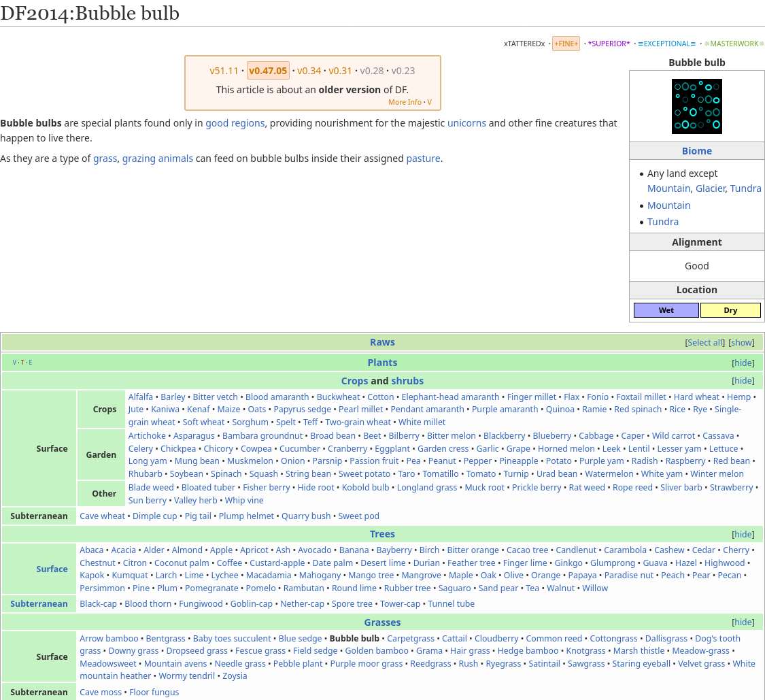Click the Dry location swatch
The width and height of the screenshot is (765, 700).
[730, 310]
